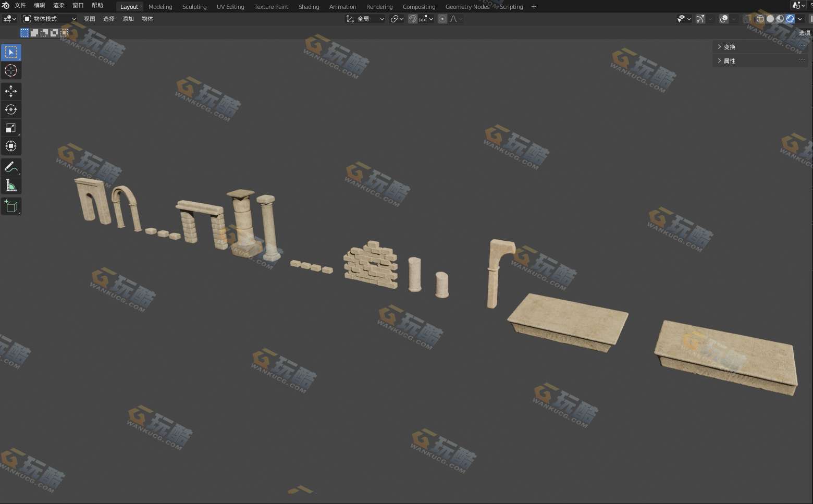Choose intersect selection mode icon

[64, 32]
